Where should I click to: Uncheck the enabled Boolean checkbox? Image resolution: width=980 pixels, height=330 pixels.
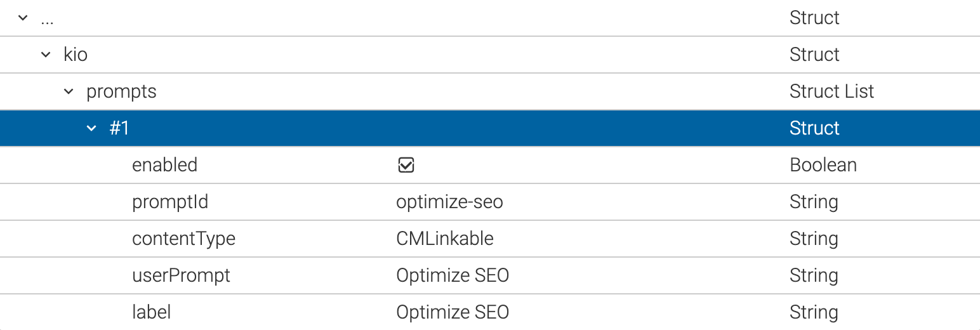(x=406, y=166)
